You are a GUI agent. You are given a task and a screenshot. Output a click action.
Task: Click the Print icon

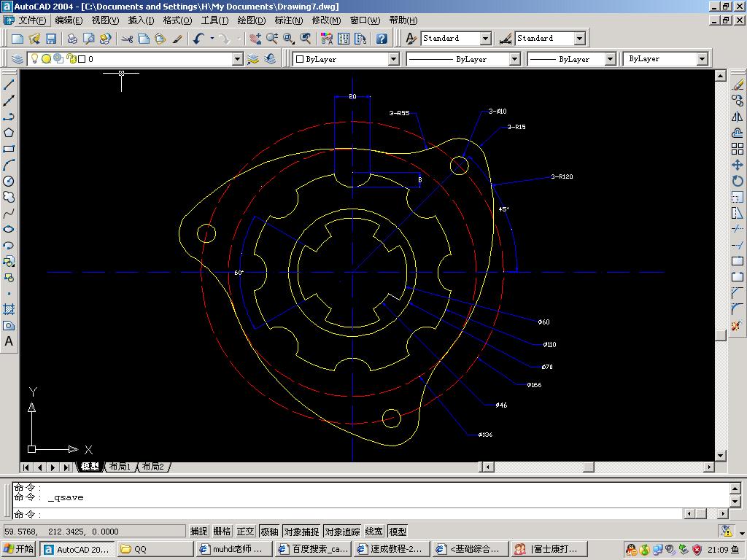click(x=72, y=39)
